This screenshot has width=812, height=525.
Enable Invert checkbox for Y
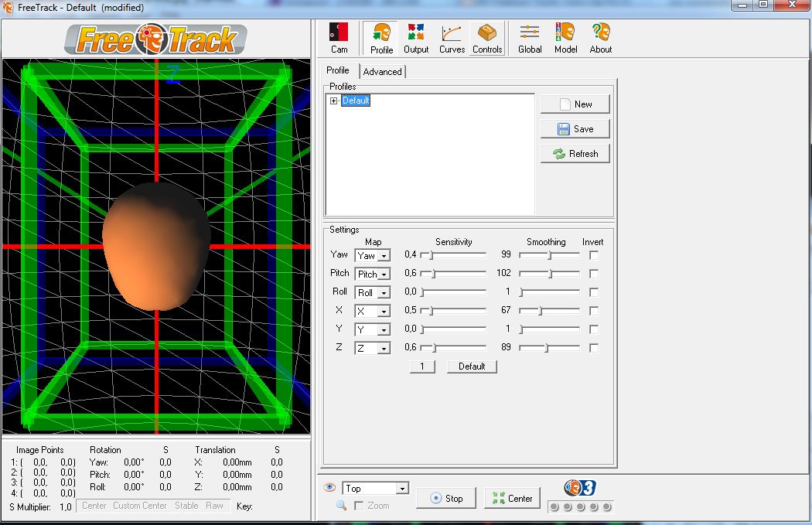pyautogui.click(x=594, y=329)
